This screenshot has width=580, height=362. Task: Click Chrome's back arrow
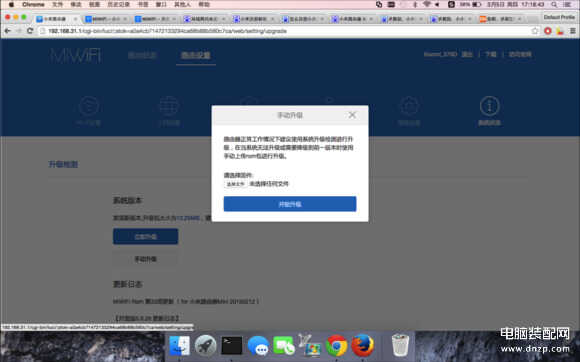[x=7, y=31]
